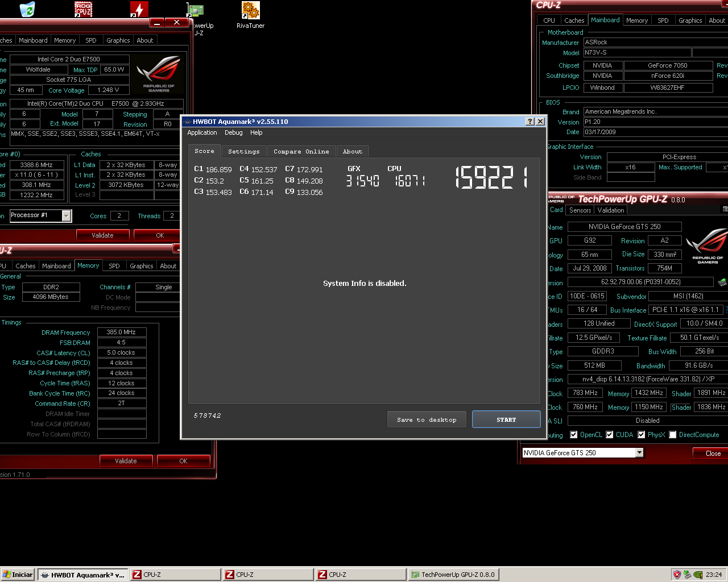Click the NVIDIA GeForce GTS 250 name field
This screenshot has height=582, width=728.
[x=624, y=227]
